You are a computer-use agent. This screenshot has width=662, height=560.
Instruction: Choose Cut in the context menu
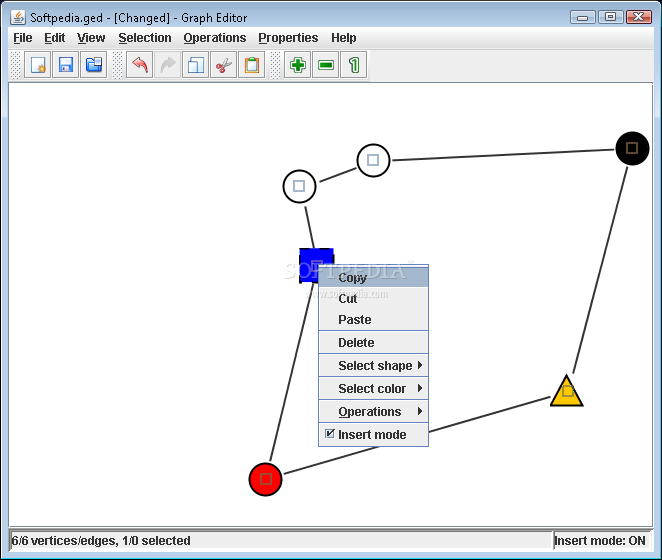click(374, 299)
